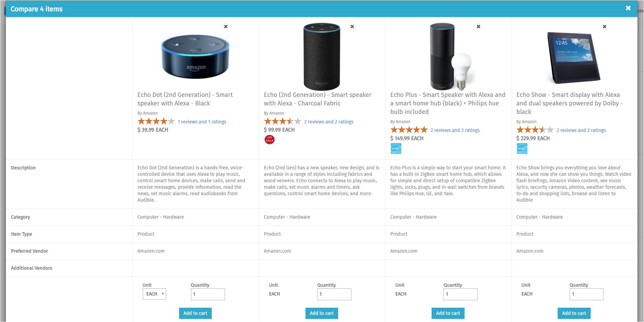Screen dimensions: 644x322
Task: Click the Echo Plus product image
Action: pos(448,56)
